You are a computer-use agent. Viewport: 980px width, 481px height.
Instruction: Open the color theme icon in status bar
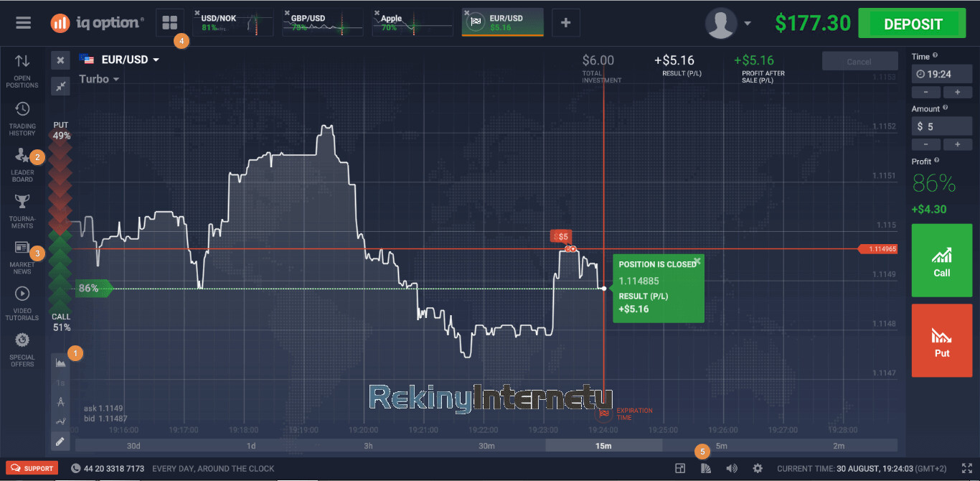point(706,468)
